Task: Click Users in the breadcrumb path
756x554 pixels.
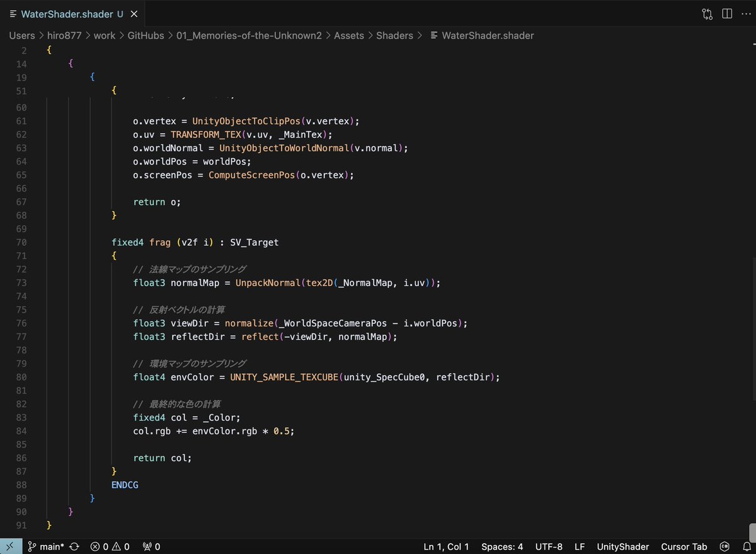Action: pyautogui.click(x=22, y=35)
